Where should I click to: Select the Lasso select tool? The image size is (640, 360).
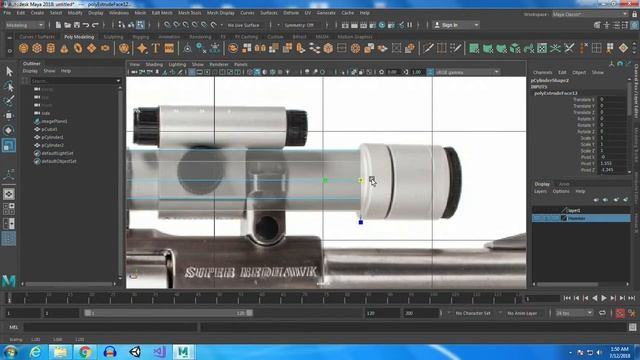click(9, 86)
